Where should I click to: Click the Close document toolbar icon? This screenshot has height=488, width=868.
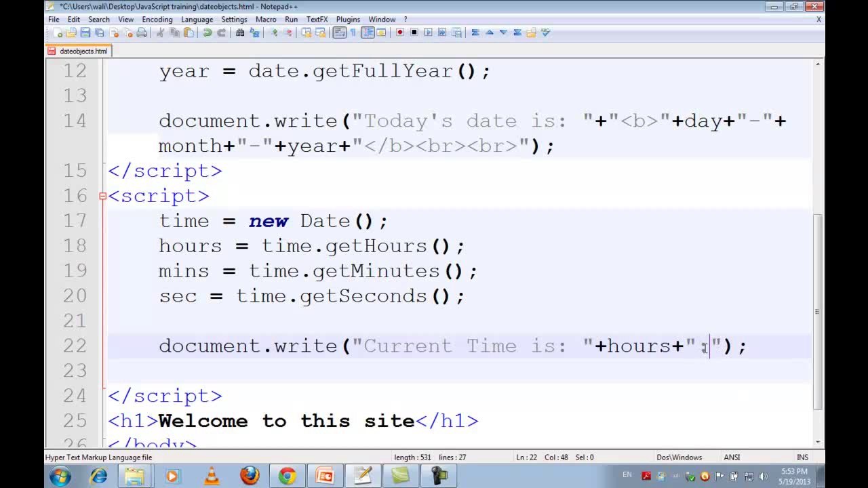pyautogui.click(x=114, y=33)
